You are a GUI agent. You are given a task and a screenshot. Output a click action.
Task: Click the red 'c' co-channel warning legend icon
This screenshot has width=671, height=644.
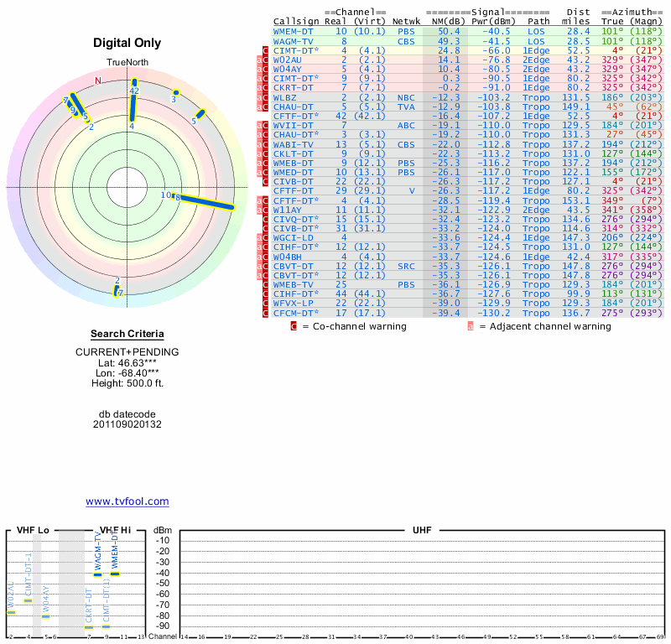[x=294, y=325]
